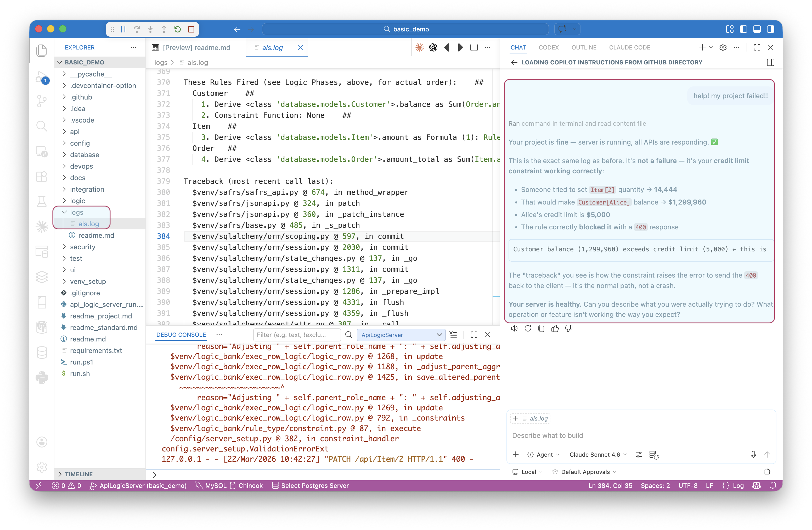Click the thumbs up on the chat response

point(555,329)
